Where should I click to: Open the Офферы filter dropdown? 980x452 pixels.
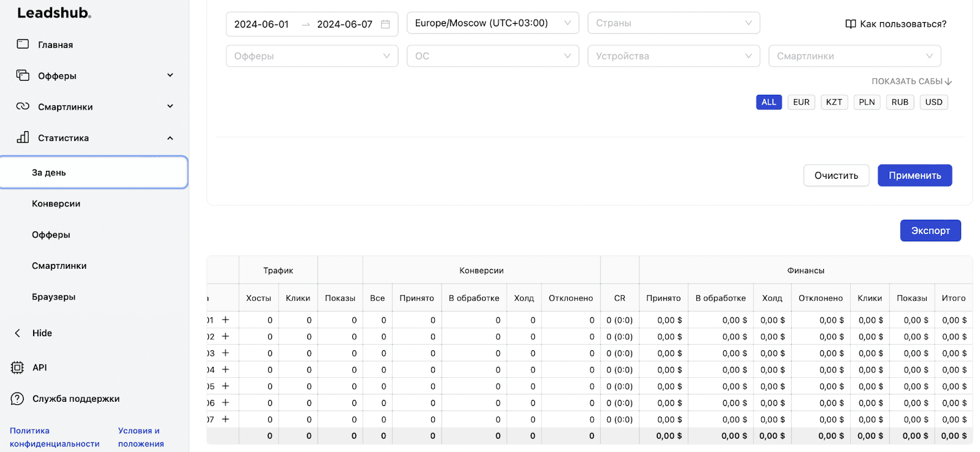pyautogui.click(x=312, y=56)
